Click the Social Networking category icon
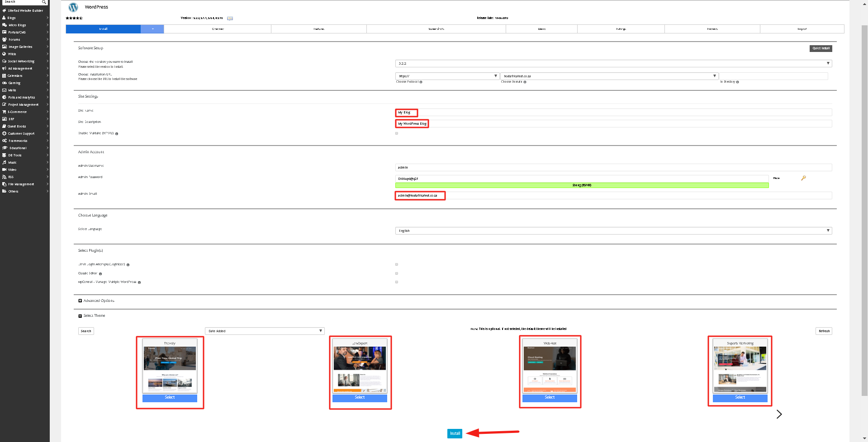This screenshot has height=442, width=868. pyautogui.click(x=4, y=61)
